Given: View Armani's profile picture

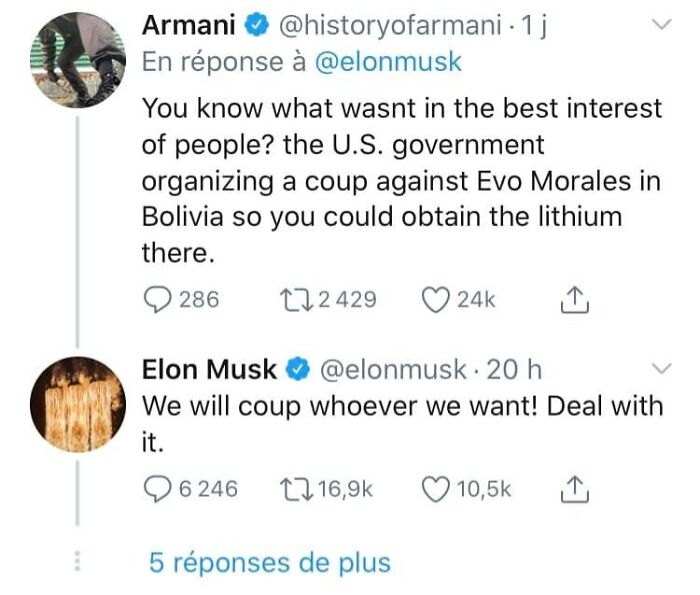Looking at the screenshot, I should click(77, 60).
